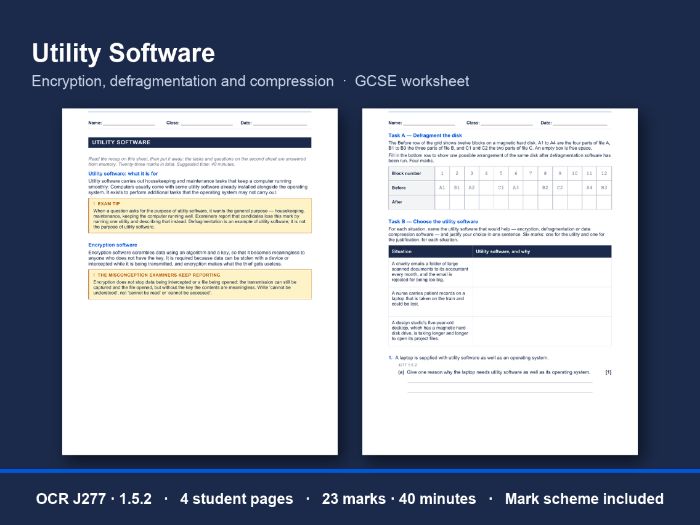Click the "GCSE worksheet" label
Image resolution: width=700 pixels, height=525 pixels.
412,81
